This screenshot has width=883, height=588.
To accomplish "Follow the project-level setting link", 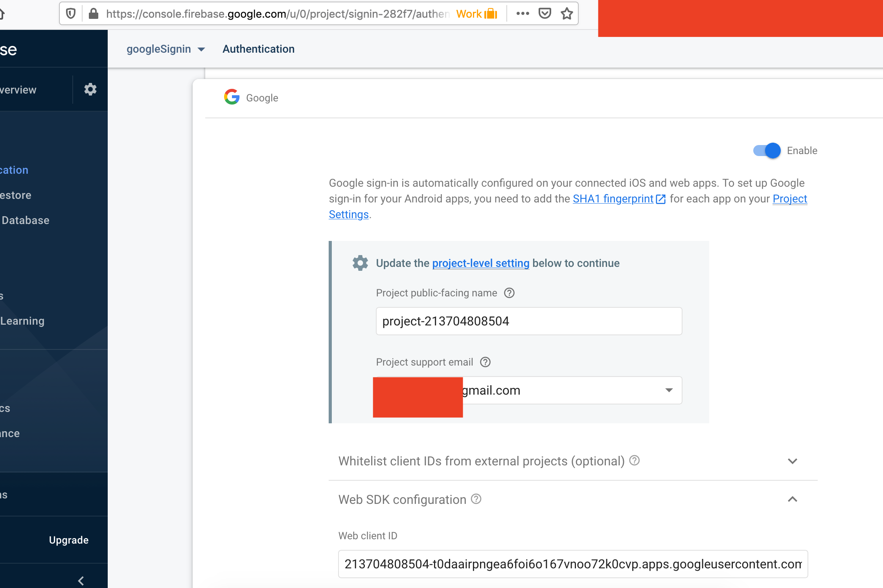I will pyautogui.click(x=480, y=263).
